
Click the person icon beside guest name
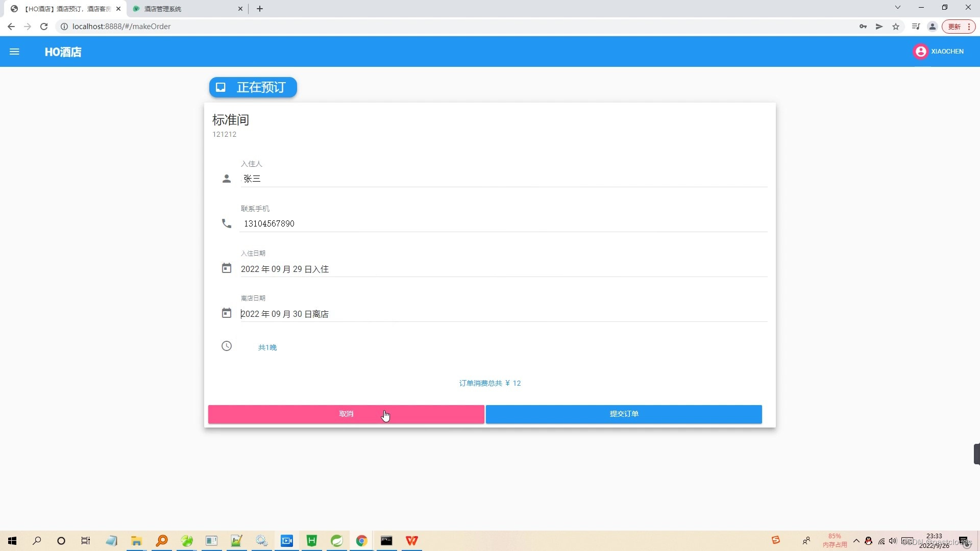[x=227, y=179]
